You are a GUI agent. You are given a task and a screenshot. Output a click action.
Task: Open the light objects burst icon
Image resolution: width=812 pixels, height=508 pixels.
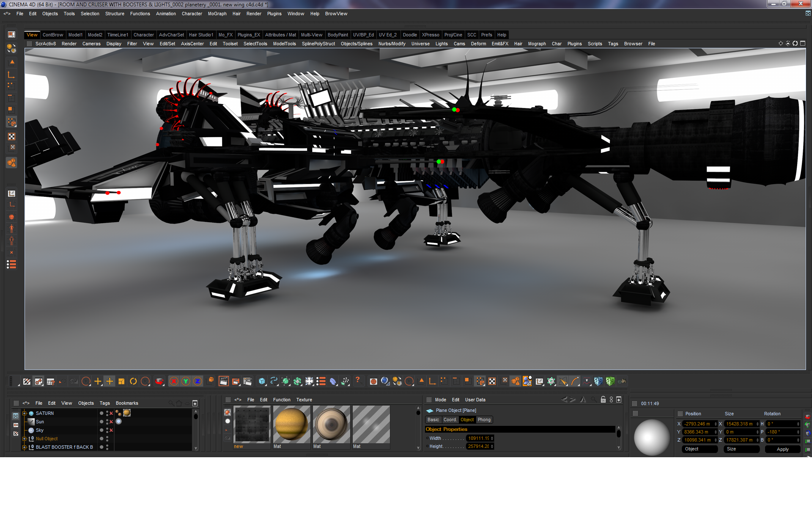pos(309,381)
